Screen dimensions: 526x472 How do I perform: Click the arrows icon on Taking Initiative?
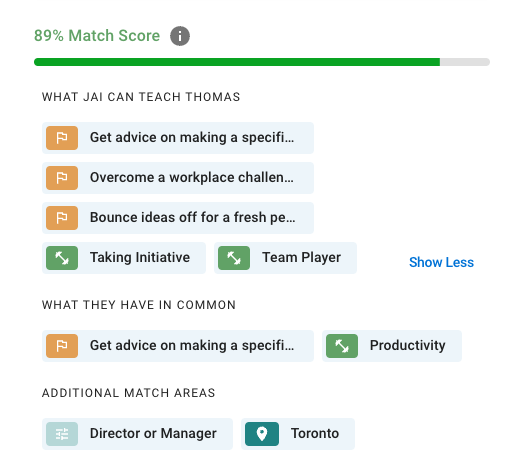point(62,258)
